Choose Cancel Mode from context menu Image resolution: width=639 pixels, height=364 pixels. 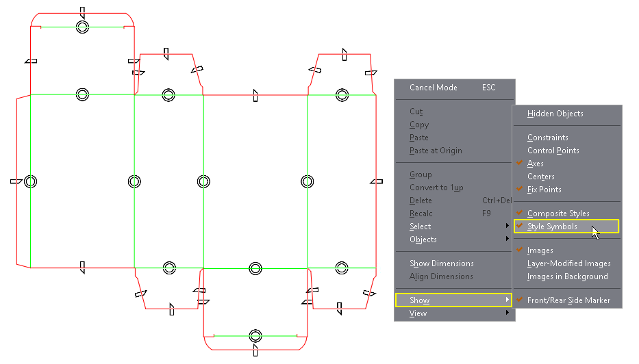(x=434, y=88)
